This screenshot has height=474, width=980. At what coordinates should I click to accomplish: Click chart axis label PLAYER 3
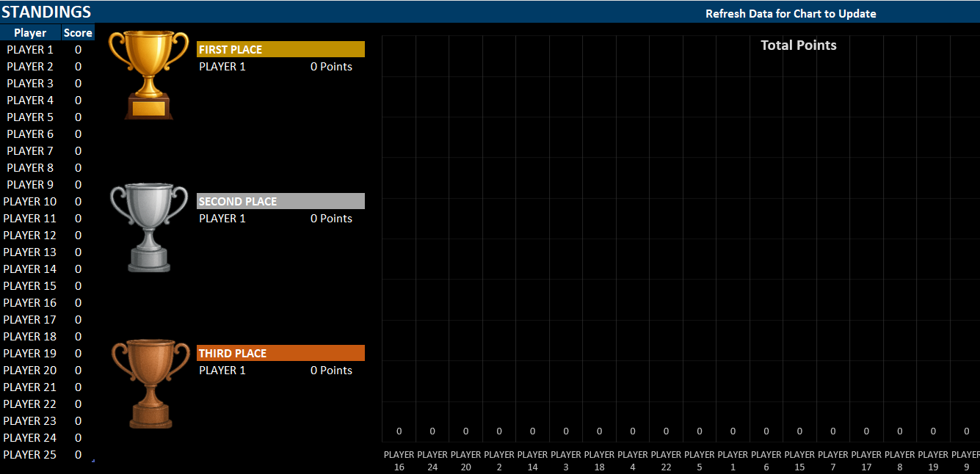566,461
